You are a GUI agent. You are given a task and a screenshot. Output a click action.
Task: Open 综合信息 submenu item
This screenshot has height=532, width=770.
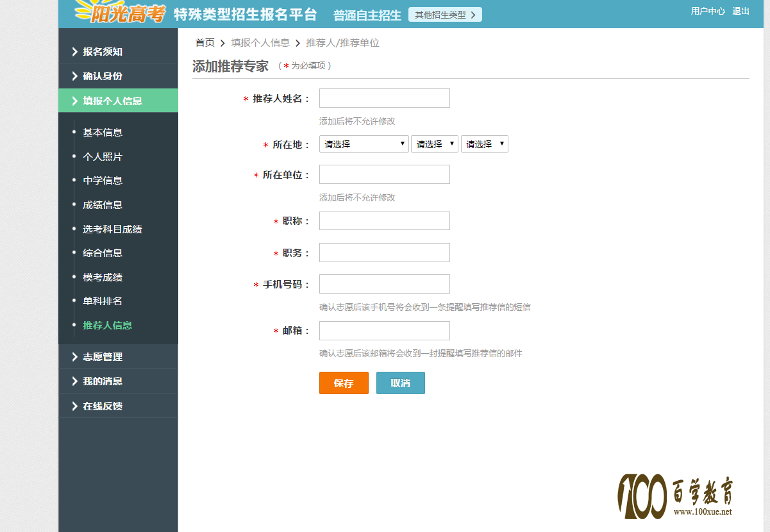click(x=103, y=253)
